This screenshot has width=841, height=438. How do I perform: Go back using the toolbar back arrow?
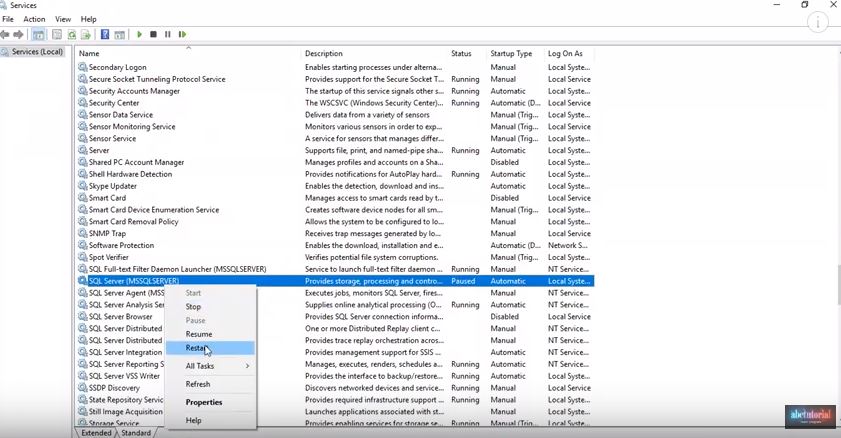5,35
